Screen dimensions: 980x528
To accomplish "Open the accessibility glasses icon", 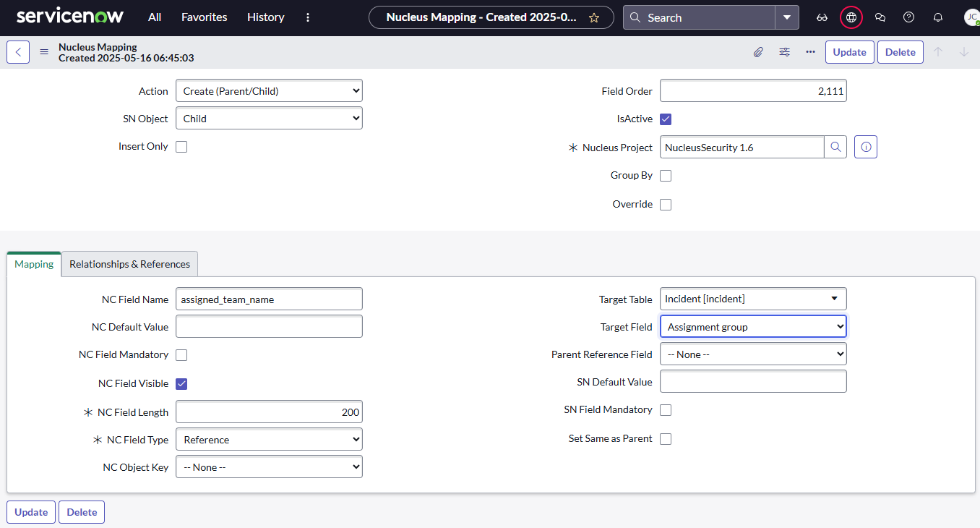I will point(822,17).
